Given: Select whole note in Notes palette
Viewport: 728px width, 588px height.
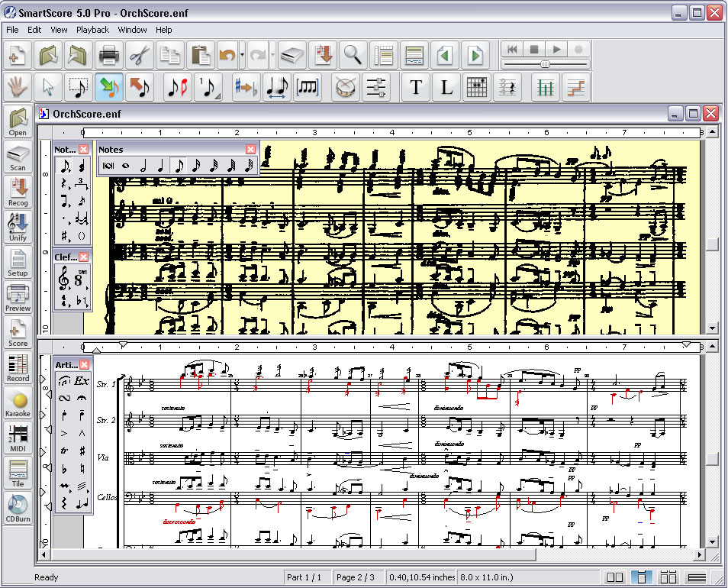Looking at the screenshot, I should 125,166.
